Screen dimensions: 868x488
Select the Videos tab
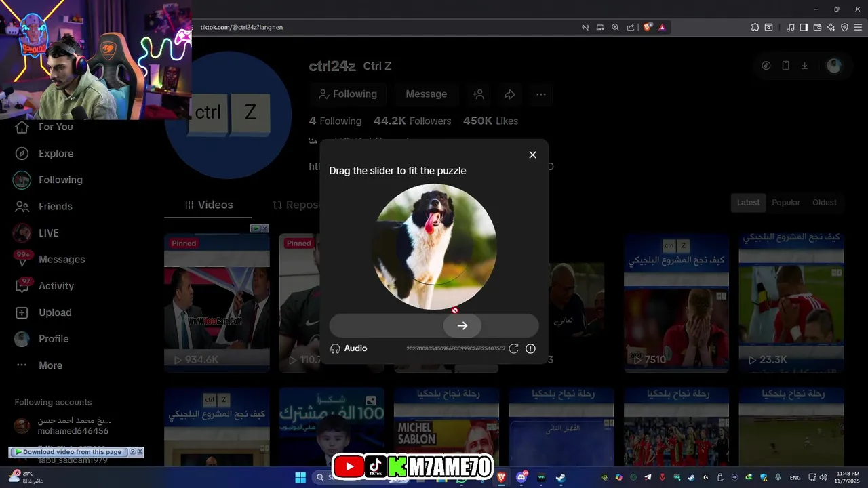pyautogui.click(x=208, y=205)
